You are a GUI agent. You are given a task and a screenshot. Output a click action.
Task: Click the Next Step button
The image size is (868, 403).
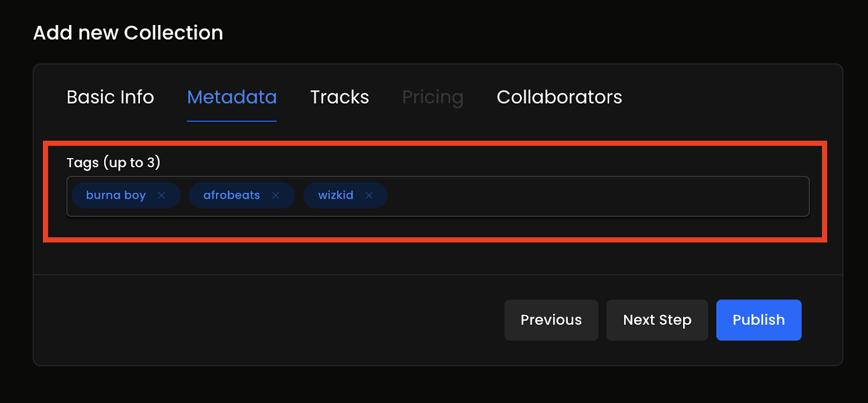click(657, 320)
